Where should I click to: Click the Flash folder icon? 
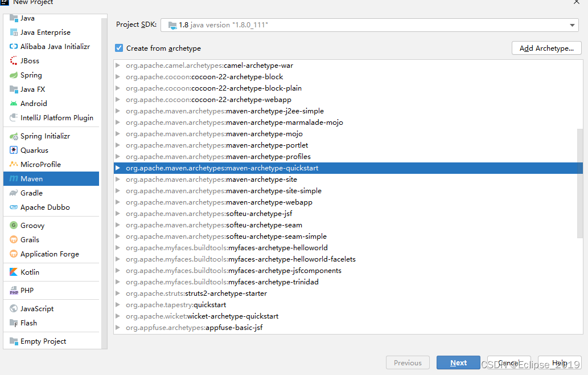point(14,323)
